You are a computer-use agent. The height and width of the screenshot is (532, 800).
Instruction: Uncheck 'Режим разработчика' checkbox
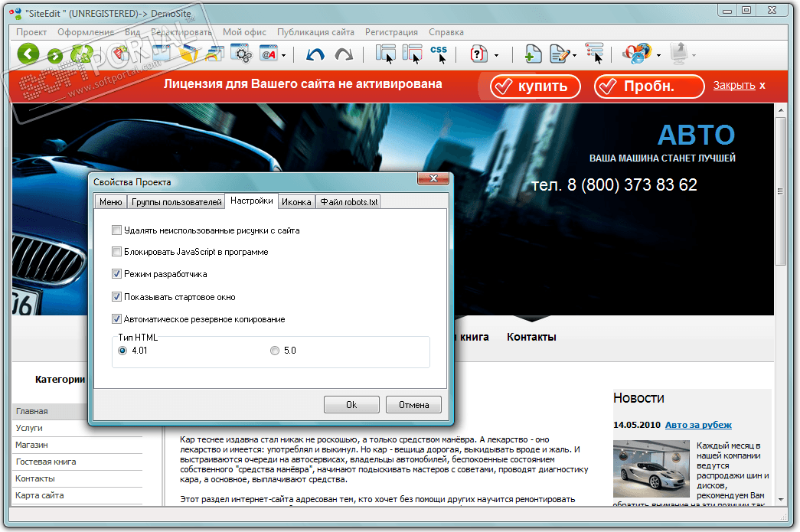(x=116, y=274)
